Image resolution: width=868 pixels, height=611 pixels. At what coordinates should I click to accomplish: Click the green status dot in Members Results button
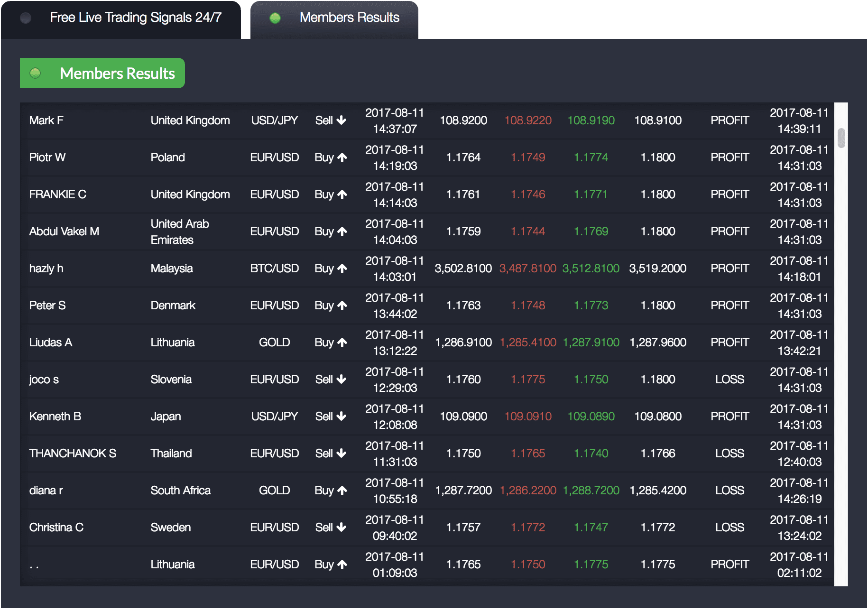pos(35,73)
